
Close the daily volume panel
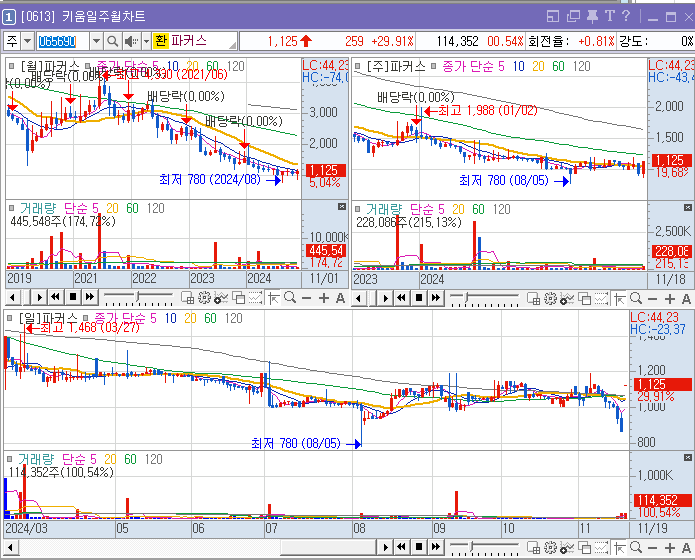[x=687, y=458]
